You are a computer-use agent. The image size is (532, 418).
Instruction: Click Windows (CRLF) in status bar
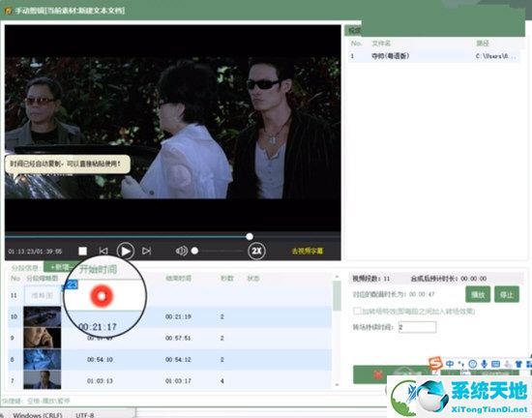(x=38, y=414)
